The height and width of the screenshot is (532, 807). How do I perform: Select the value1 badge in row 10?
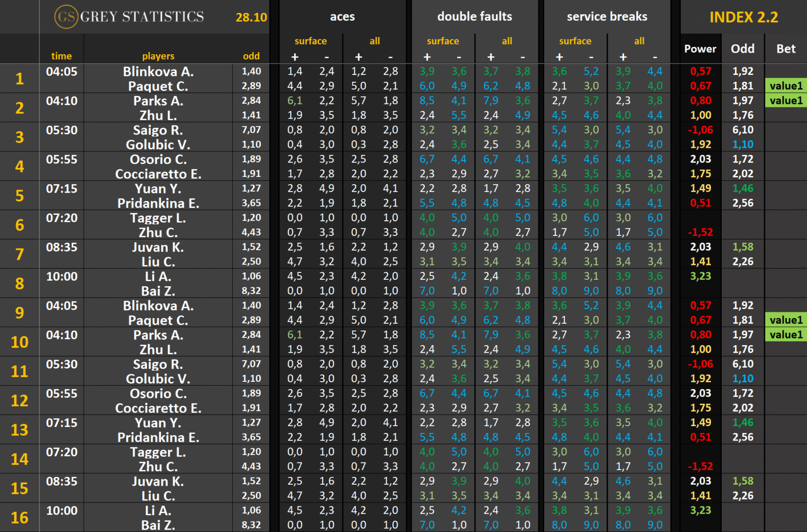(x=786, y=334)
